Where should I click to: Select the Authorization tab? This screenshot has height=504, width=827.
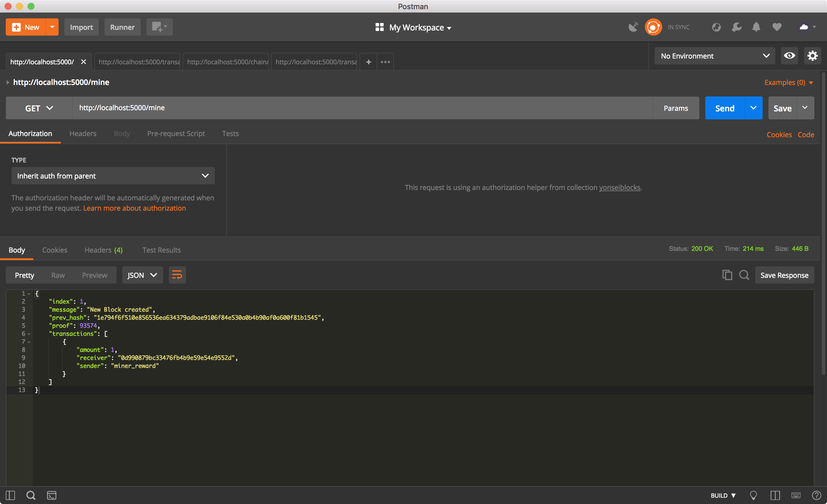[x=30, y=133]
